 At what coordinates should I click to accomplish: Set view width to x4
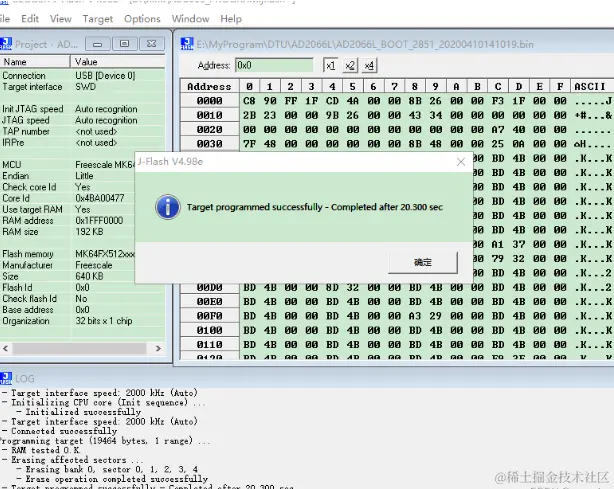pos(369,65)
